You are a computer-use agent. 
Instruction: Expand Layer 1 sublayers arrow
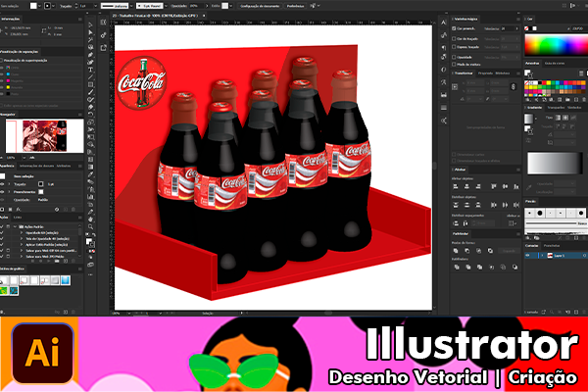coord(543,255)
